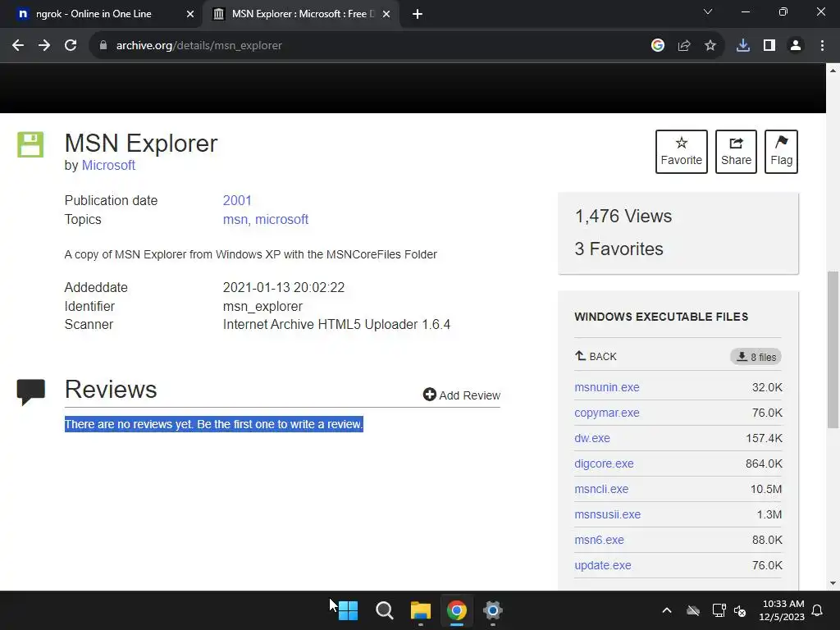The image size is (840, 630).
Task: Click the highlighted no reviews yet text
Action: click(x=214, y=424)
